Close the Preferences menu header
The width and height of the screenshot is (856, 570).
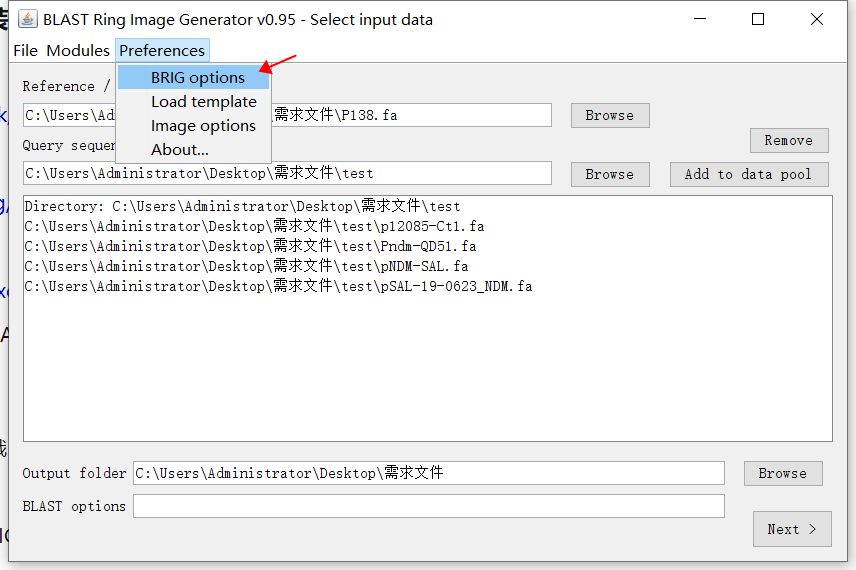click(x=162, y=51)
